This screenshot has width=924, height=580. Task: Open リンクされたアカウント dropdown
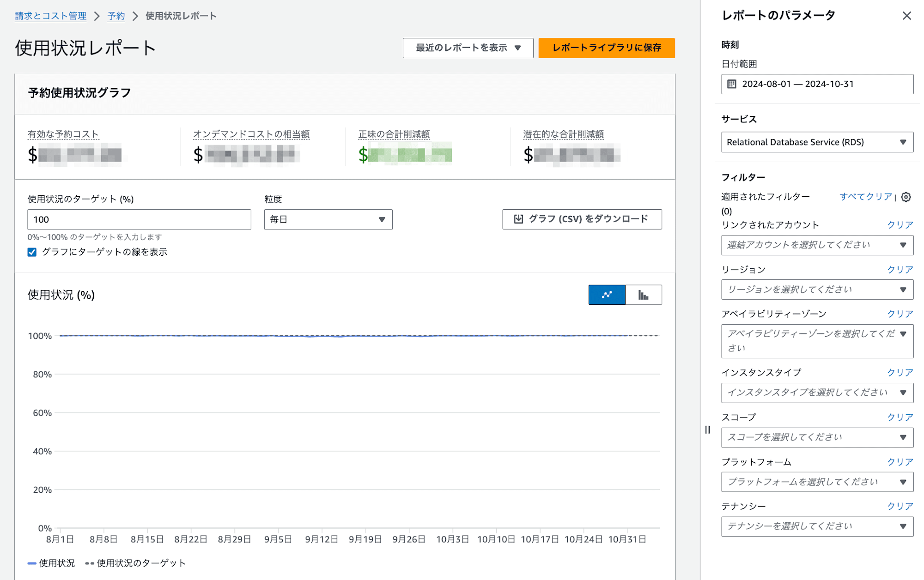(817, 245)
